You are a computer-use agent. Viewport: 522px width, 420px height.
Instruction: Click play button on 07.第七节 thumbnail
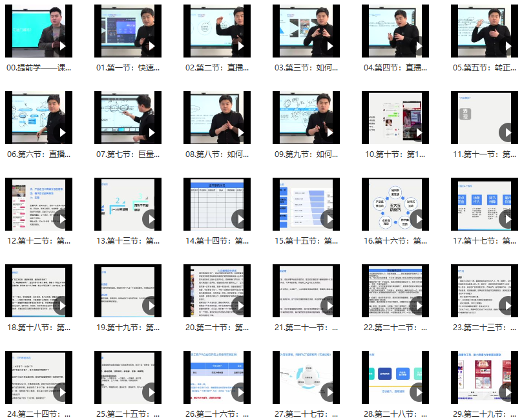click(151, 133)
